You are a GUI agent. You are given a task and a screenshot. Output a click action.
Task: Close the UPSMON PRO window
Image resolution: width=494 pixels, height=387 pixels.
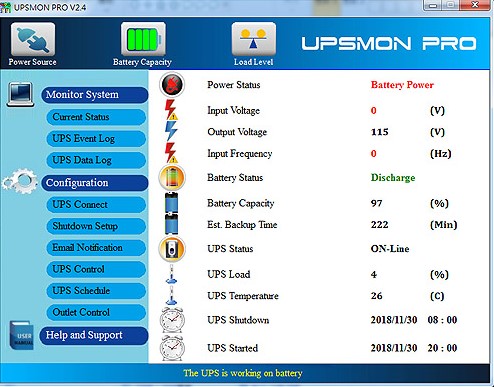point(475,5)
